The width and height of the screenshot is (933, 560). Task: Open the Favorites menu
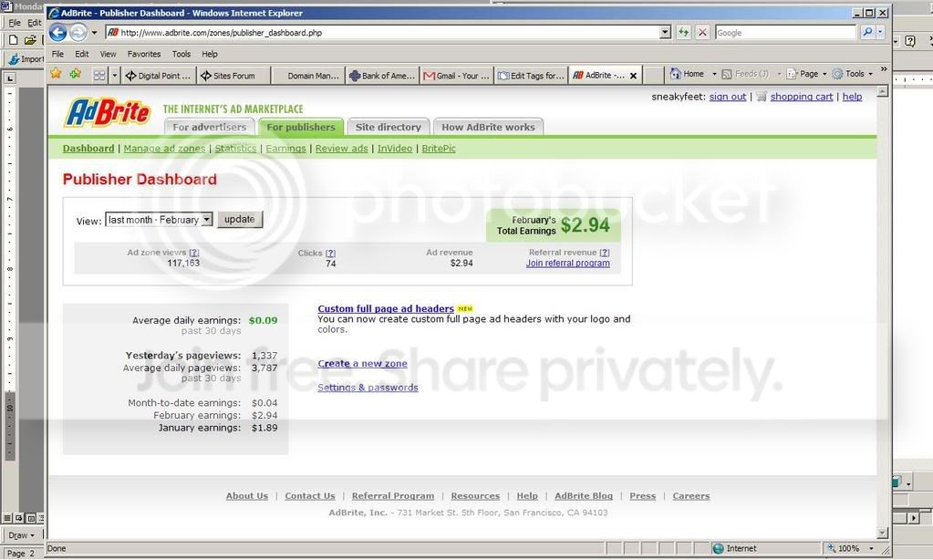pos(144,54)
